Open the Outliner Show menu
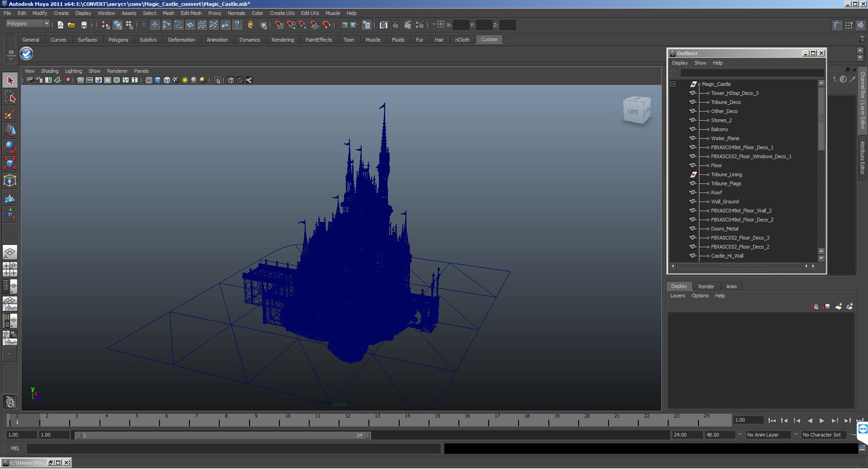 700,63
